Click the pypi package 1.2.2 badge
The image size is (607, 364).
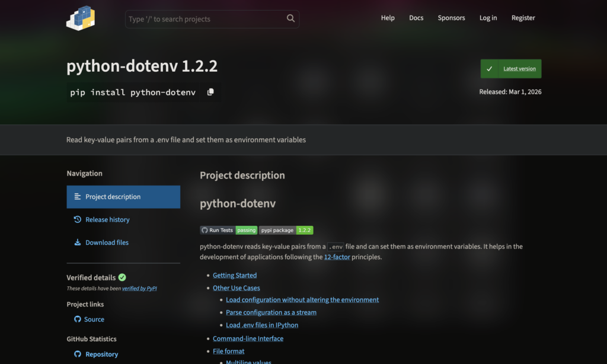click(x=286, y=230)
